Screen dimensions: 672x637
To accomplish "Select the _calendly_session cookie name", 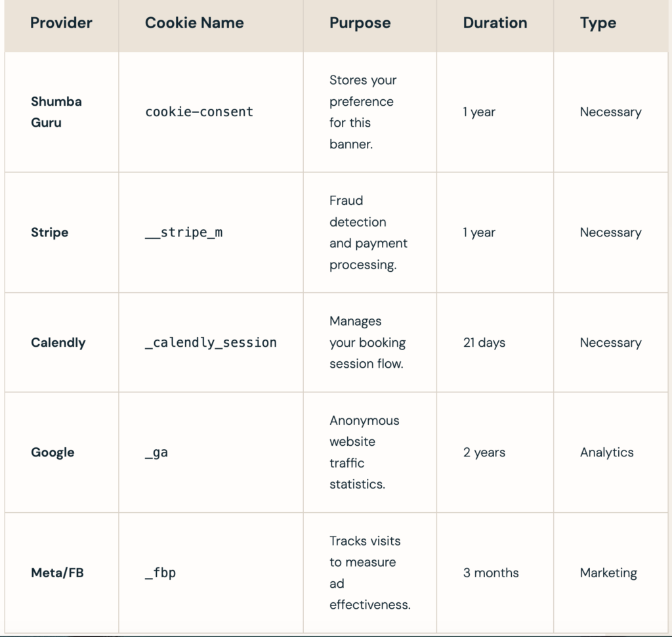I will 211,342.
